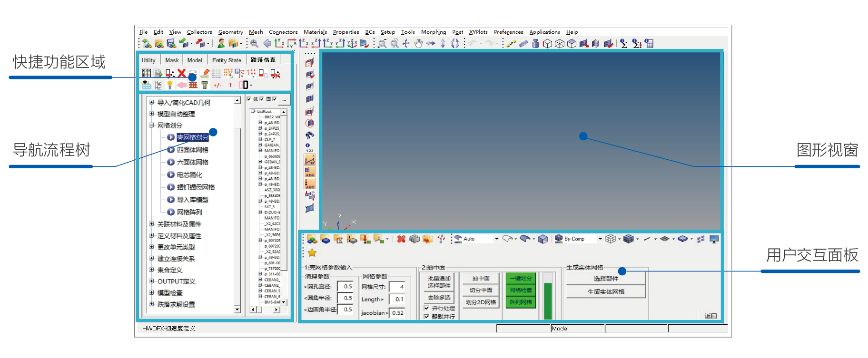Select the 四面体网格 tree item
Image resolution: width=868 pixels, height=358 pixels.
[x=192, y=150]
